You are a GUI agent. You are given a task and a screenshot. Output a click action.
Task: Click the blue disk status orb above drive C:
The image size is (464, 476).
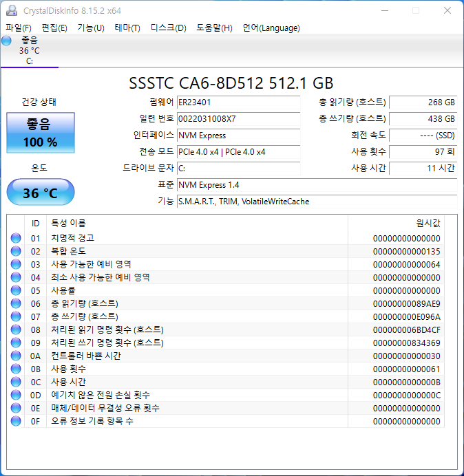tap(7, 41)
